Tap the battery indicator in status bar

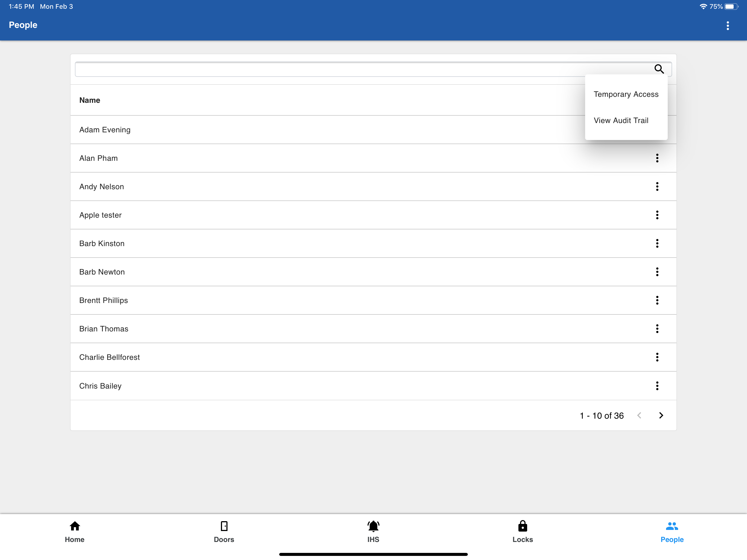click(731, 6)
